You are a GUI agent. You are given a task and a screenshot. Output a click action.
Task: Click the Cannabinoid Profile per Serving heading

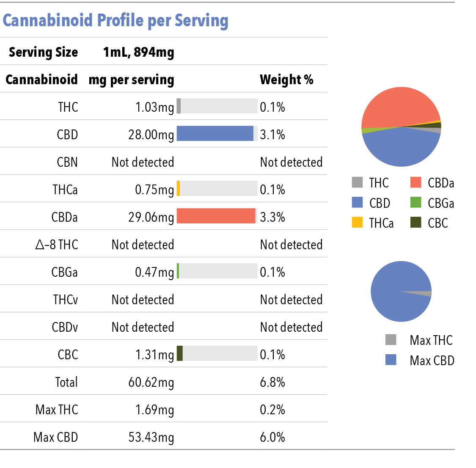coord(116,21)
